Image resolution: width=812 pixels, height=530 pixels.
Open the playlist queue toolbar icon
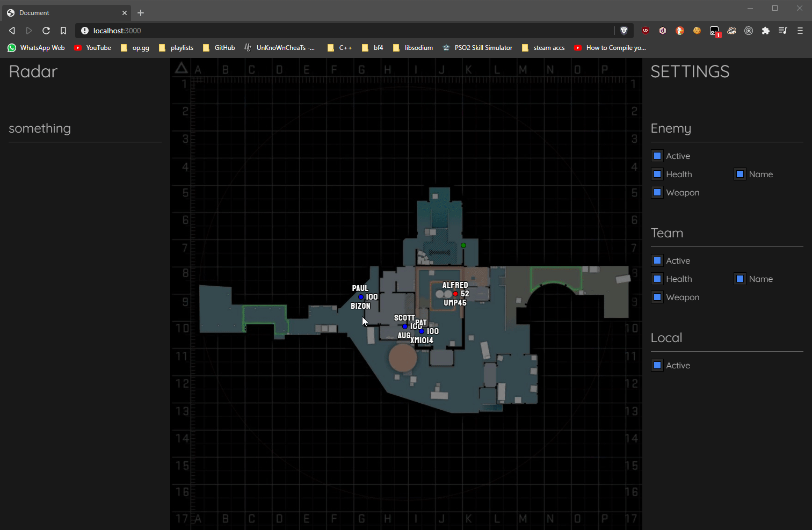point(783,31)
